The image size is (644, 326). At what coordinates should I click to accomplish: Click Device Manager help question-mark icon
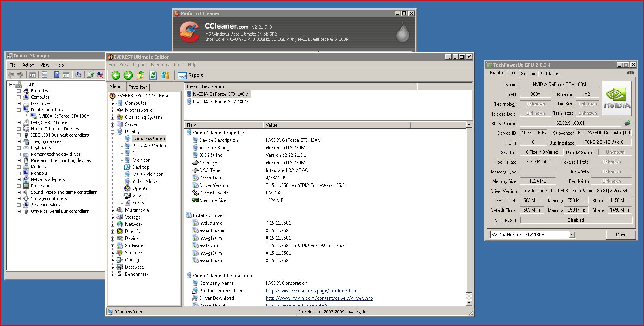click(57, 74)
